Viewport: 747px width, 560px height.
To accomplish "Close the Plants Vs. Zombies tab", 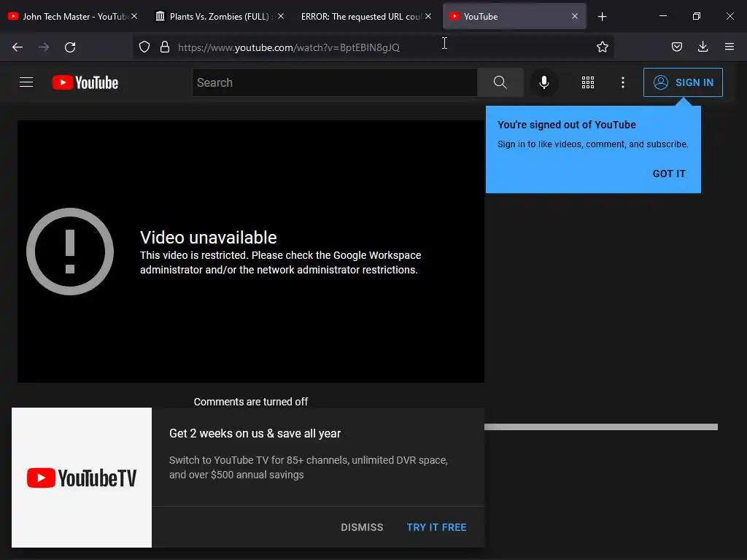I will (281, 16).
